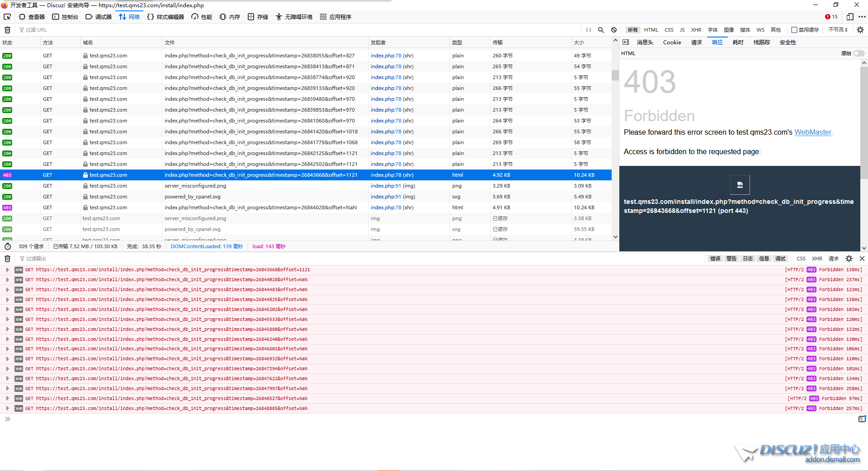
Task: Toggle console sidebar icon at bottom right
Action: [862, 419]
